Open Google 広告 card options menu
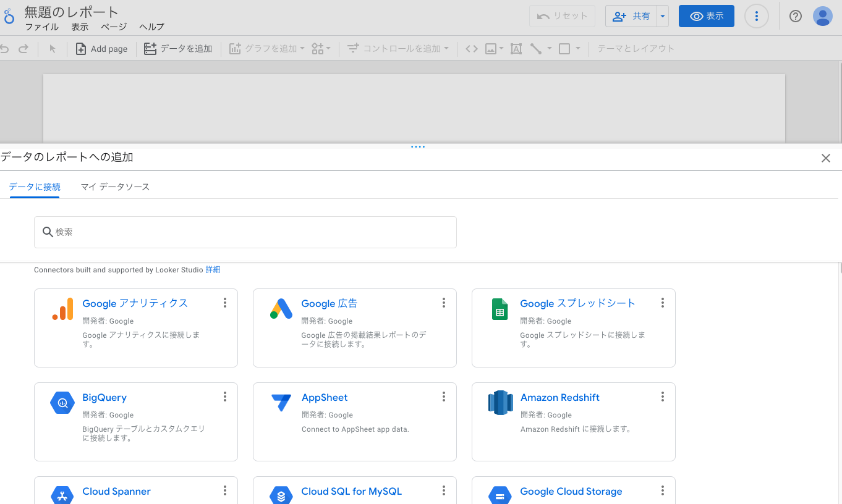This screenshot has height=504, width=842. pyautogui.click(x=444, y=303)
